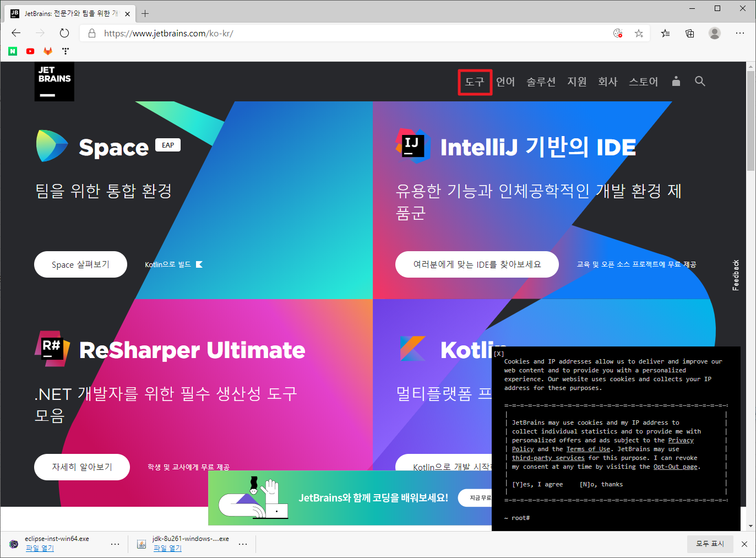Open jdk-8u261-windows 파일 열기 link
This screenshot has height=558, width=756.
pos(167,548)
